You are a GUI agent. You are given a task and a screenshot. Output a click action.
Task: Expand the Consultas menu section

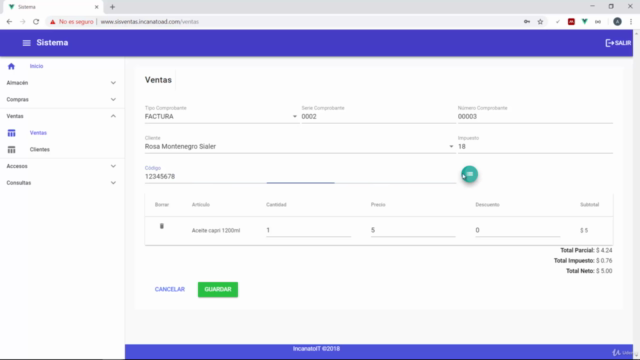click(x=62, y=183)
